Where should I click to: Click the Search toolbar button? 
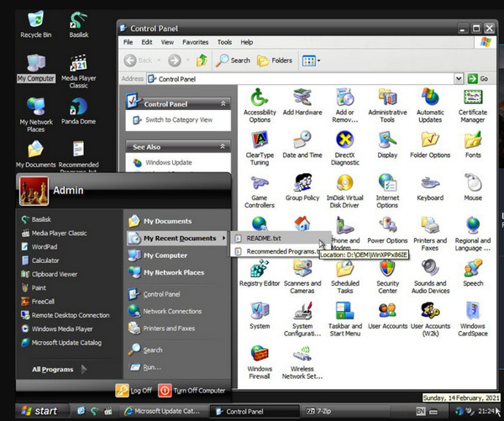(x=233, y=61)
